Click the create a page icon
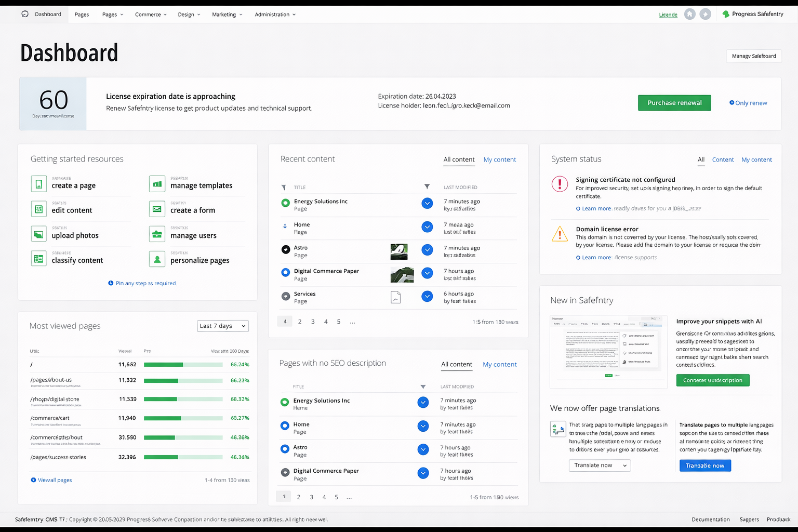The height and width of the screenshot is (532, 798). click(x=39, y=183)
